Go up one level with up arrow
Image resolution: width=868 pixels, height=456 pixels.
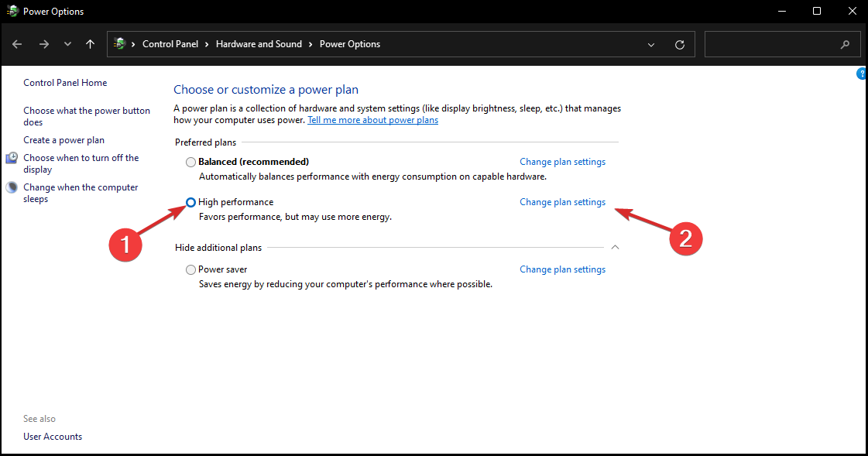point(90,45)
